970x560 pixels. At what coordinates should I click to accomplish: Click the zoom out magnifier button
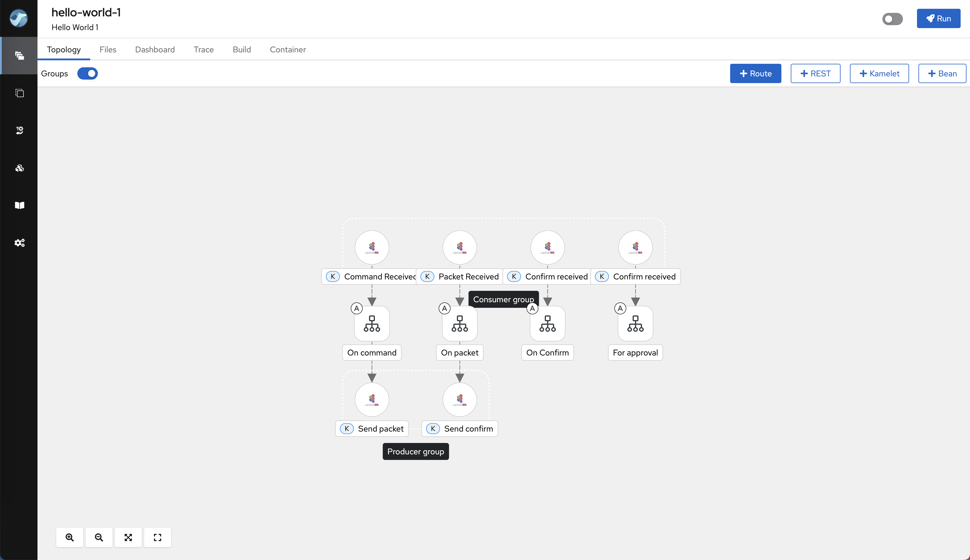(x=99, y=537)
